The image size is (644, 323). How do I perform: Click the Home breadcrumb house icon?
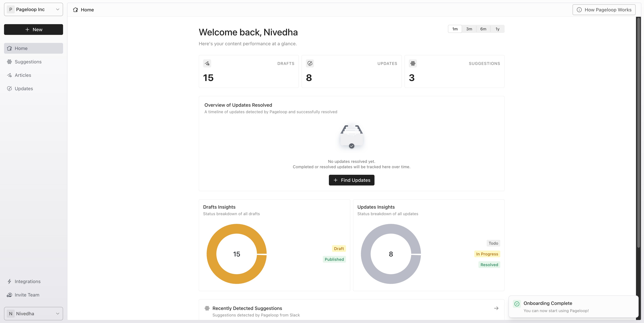pyautogui.click(x=75, y=10)
